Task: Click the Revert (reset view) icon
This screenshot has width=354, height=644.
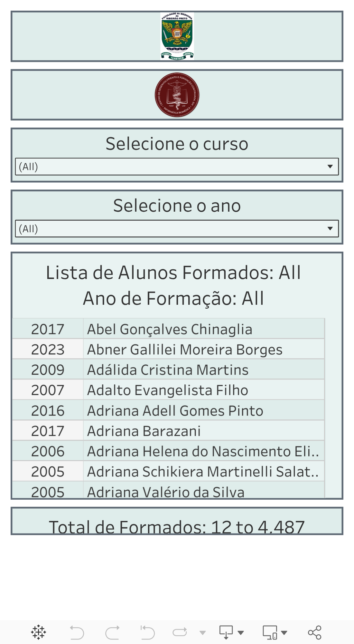Action: (148, 632)
